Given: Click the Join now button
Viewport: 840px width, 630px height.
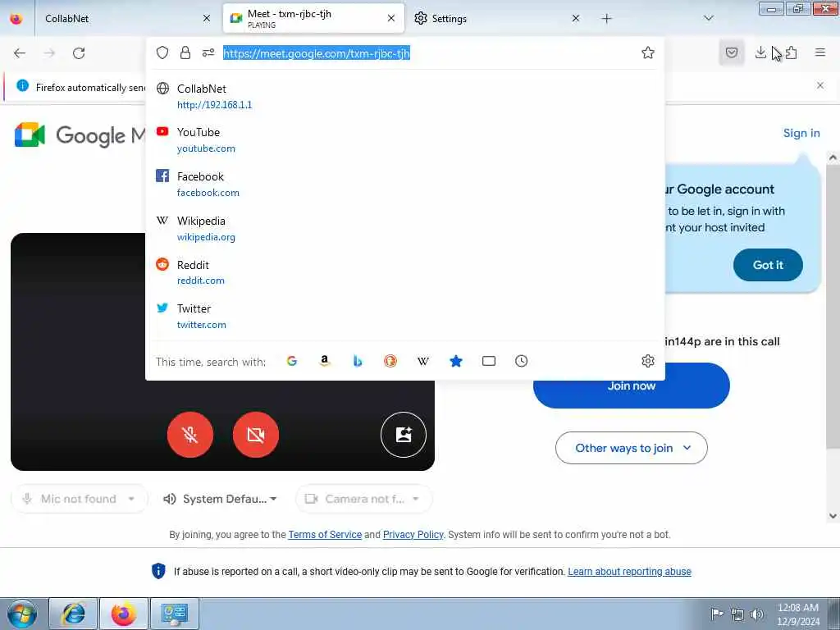Looking at the screenshot, I should click(631, 386).
